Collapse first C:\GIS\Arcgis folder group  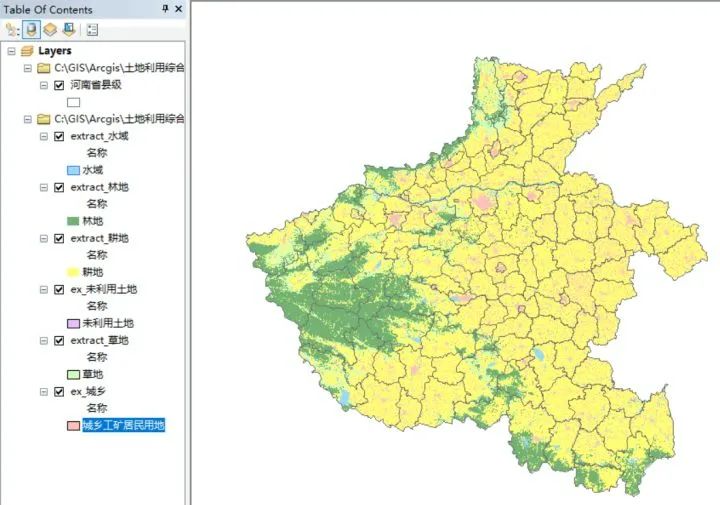[28, 68]
